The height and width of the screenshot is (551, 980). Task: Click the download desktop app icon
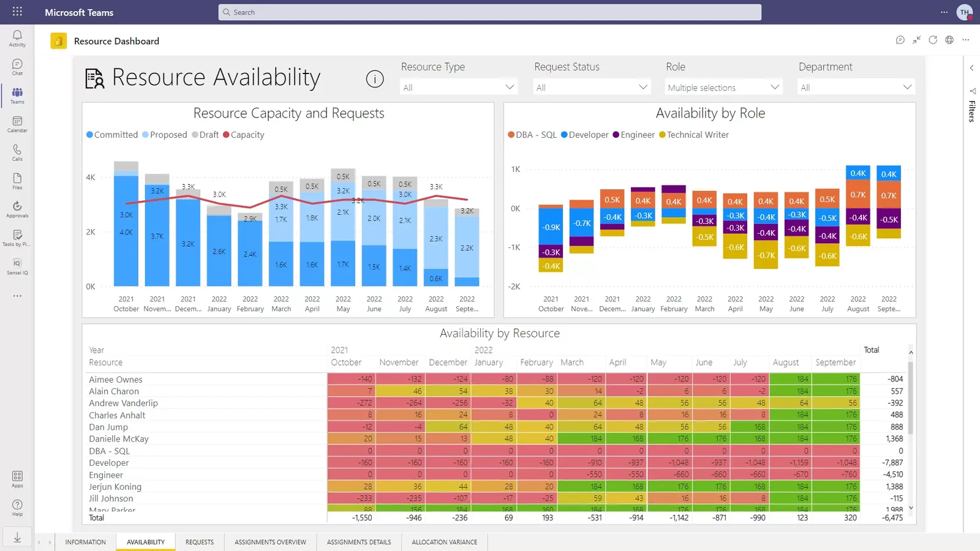click(17, 537)
